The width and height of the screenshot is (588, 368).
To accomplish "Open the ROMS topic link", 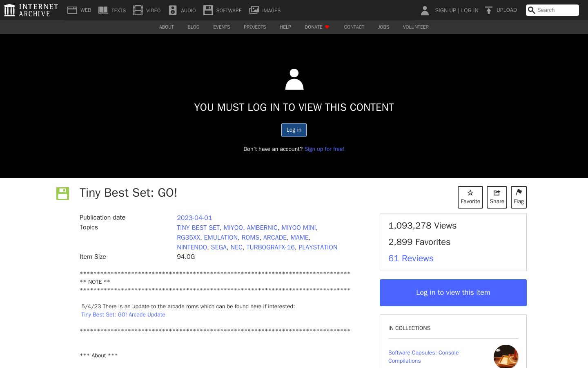I will pos(250,238).
